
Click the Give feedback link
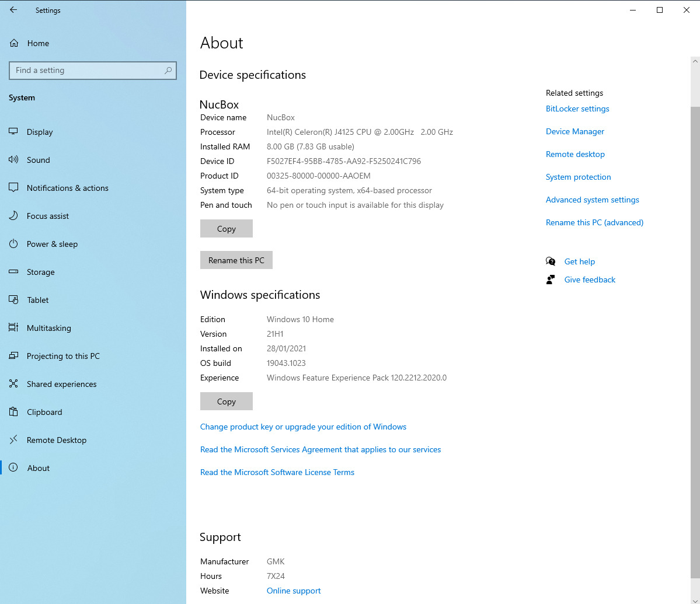590,280
